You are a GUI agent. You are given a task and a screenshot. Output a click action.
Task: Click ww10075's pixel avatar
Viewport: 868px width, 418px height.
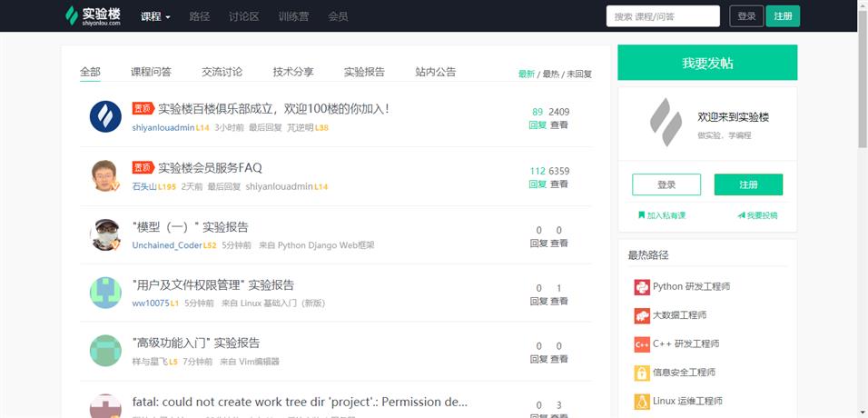tap(105, 293)
